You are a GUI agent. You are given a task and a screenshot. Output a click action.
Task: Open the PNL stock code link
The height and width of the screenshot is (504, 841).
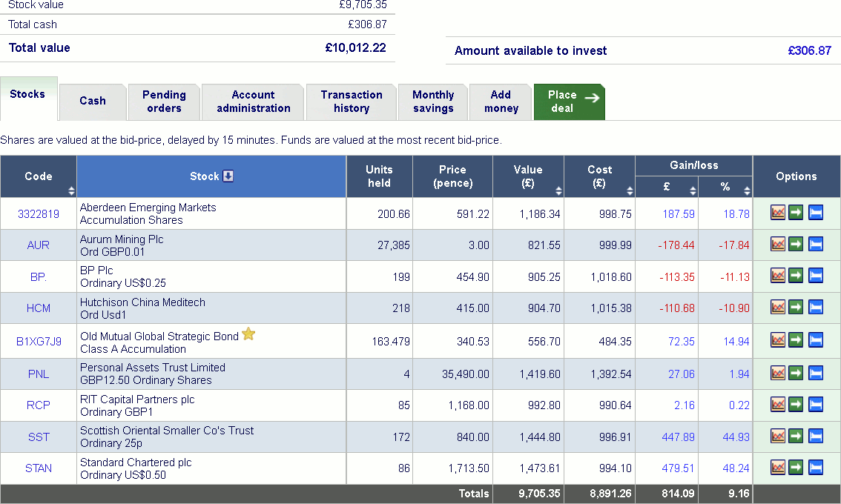pyautogui.click(x=38, y=374)
